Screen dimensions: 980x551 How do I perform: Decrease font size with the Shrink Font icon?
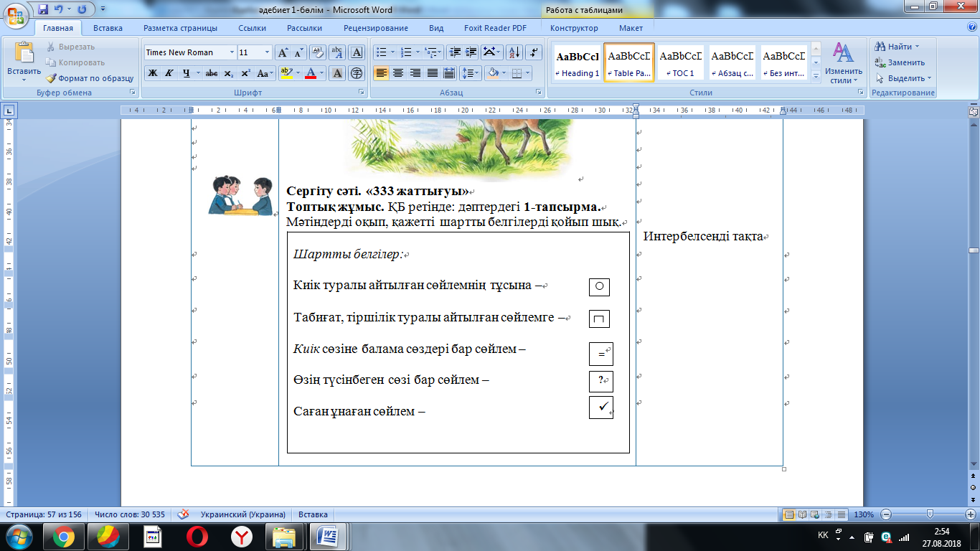[x=298, y=52]
